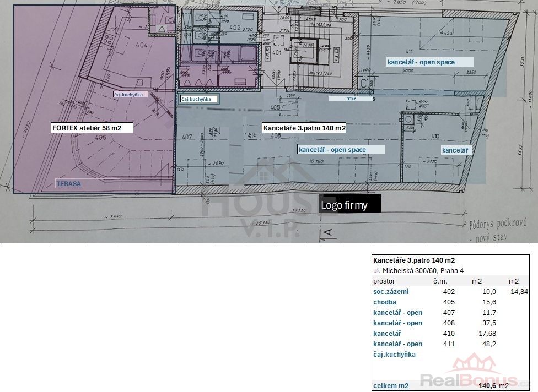Click 'kancelář - open space' label in room 411

click(430, 62)
